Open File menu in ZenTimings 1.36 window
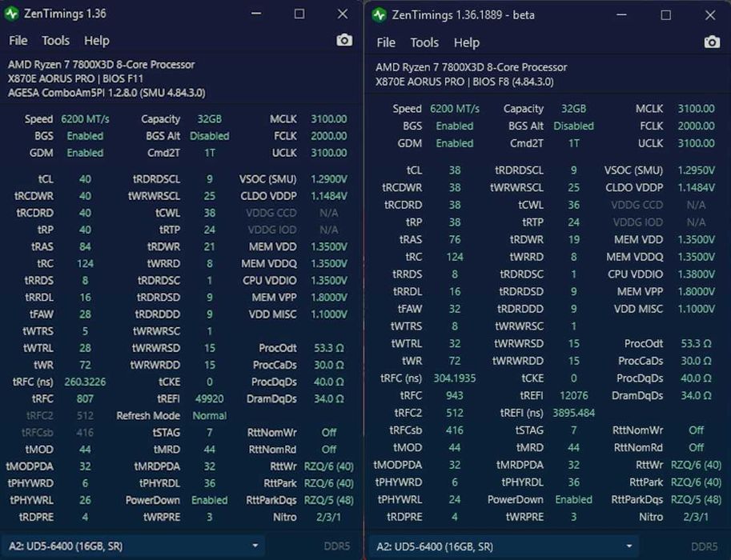The image size is (731, 560). [x=18, y=41]
